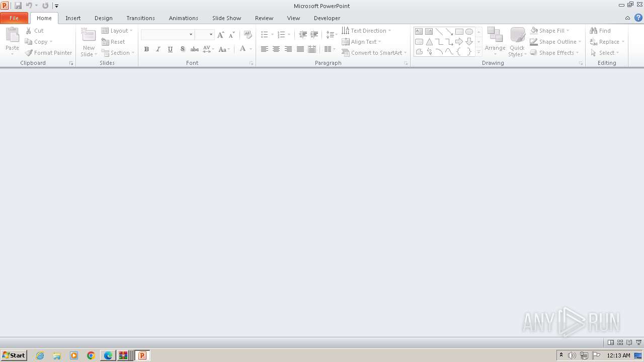Click the Reset slide button
Viewport: 644px width, 362px height.
point(113,42)
